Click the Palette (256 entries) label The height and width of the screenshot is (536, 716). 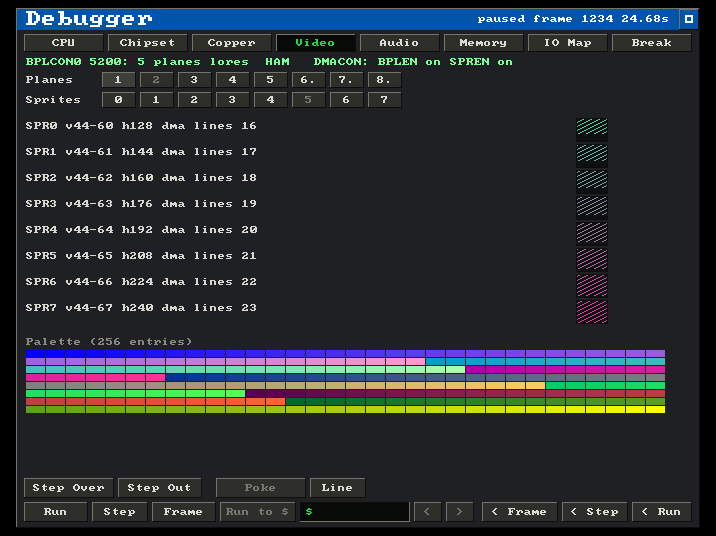[109, 342]
